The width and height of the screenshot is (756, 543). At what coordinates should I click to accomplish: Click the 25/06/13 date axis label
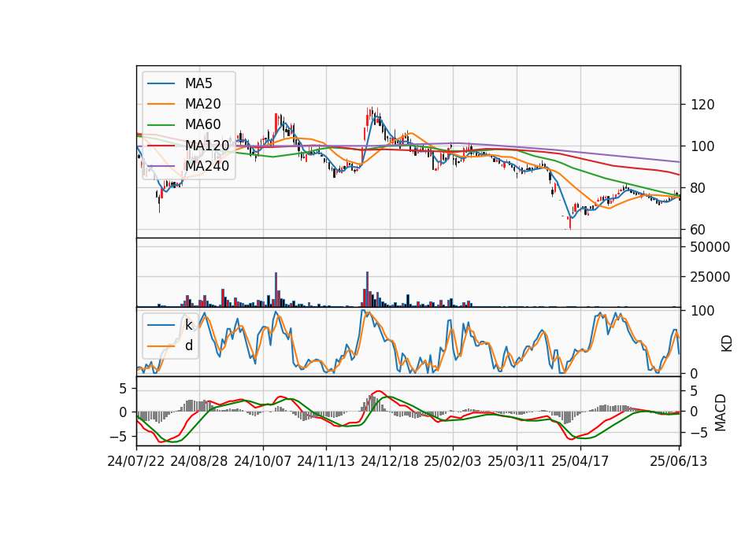pyautogui.click(x=678, y=461)
